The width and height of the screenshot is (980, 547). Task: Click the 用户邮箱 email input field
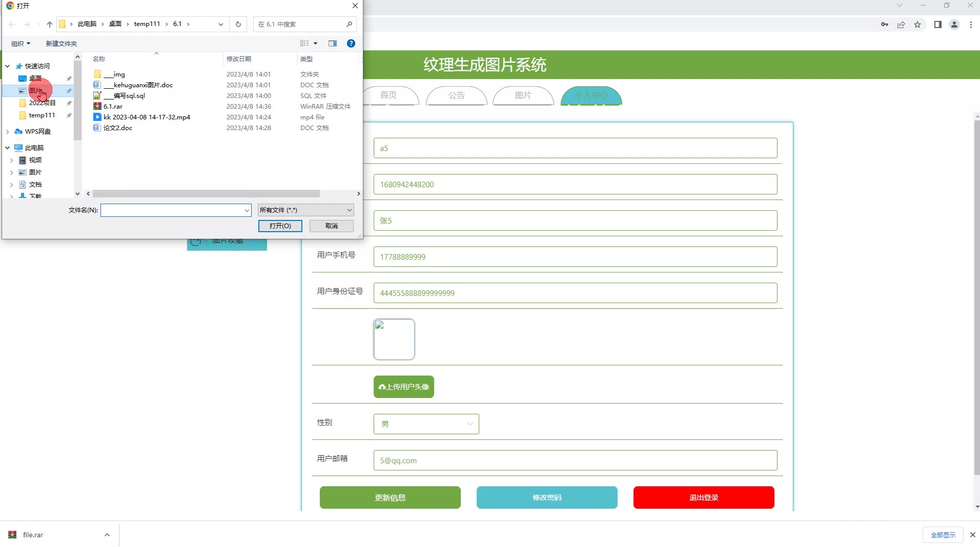(x=575, y=460)
